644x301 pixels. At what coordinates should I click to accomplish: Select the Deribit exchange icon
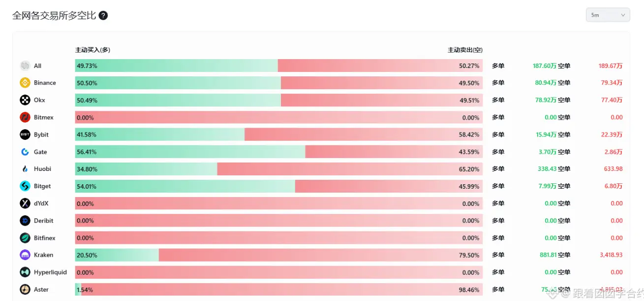(25, 221)
